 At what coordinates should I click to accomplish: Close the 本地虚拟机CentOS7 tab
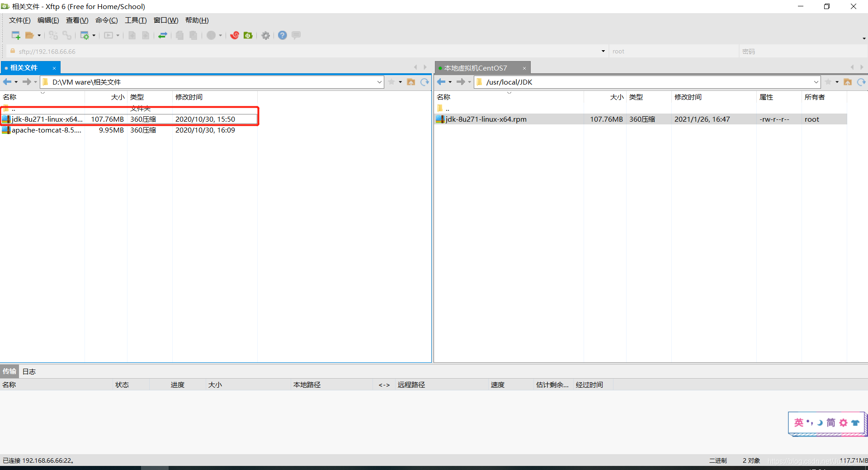tap(524, 68)
